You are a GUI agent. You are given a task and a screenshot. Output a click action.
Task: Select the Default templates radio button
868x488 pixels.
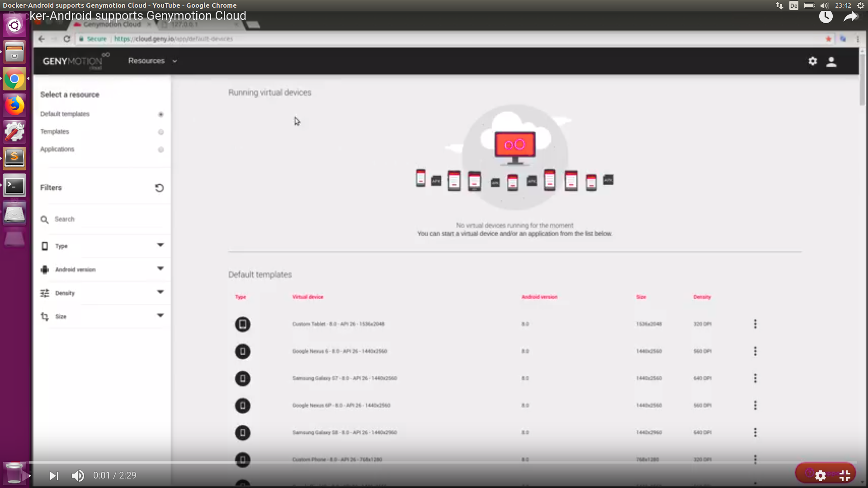160,114
